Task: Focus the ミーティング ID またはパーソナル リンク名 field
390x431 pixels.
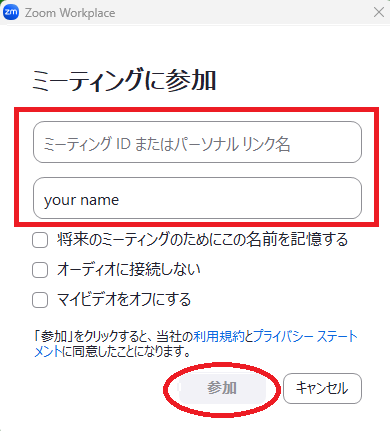Action: [x=197, y=142]
